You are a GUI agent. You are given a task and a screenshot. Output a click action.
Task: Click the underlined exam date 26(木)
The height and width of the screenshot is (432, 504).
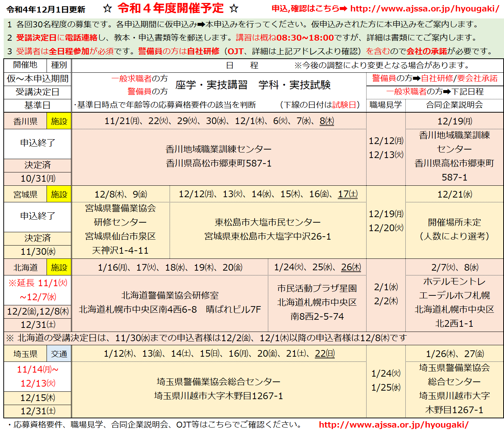click(351, 267)
